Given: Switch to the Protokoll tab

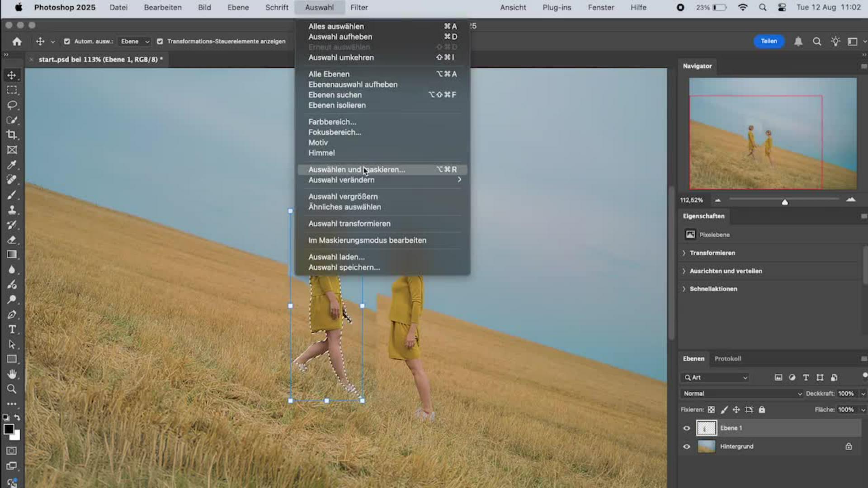Looking at the screenshot, I should pyautogui.click(x=727, y=359).
